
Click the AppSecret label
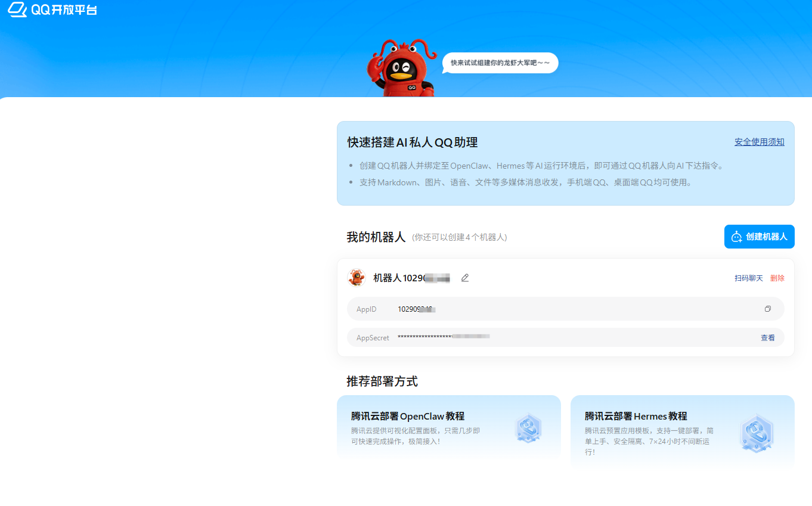tap(373, 338)
